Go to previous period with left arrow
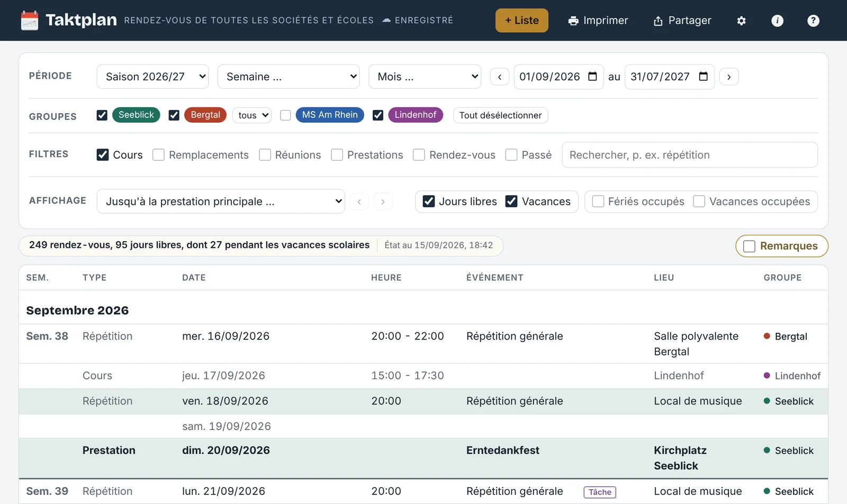 pyautogui.click(x=500, y=77)
